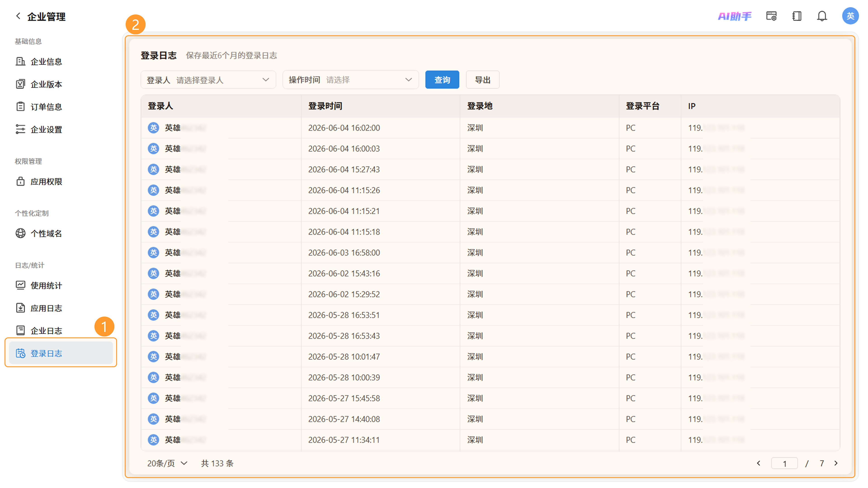The height and width of the screenshot is (488, 868).
Task: Go to the next page arrow
Action: click(x=836, y=463)
